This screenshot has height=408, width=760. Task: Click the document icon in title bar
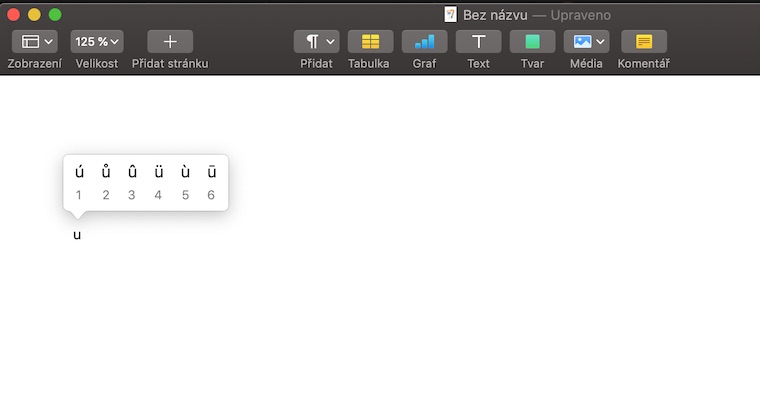[x=450, y=15]
